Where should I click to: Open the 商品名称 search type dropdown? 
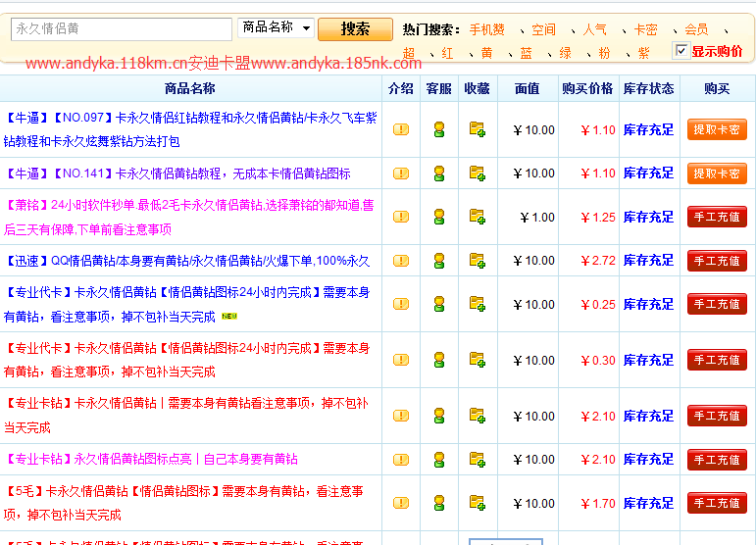click(x=277, y=28)
